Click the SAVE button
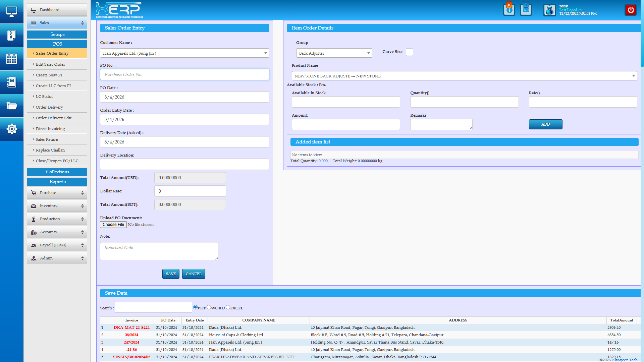This screenshot has height=362, width=644. (171, 274)
